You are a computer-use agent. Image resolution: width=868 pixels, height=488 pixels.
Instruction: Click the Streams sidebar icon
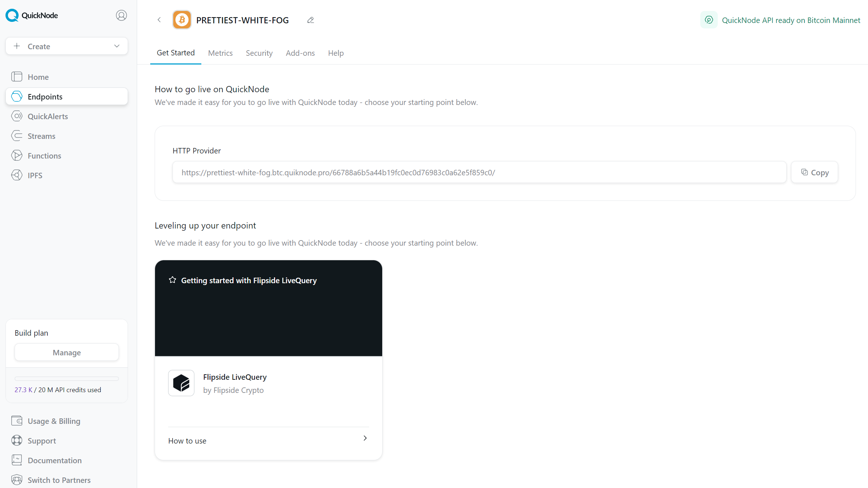pos(17,136)
